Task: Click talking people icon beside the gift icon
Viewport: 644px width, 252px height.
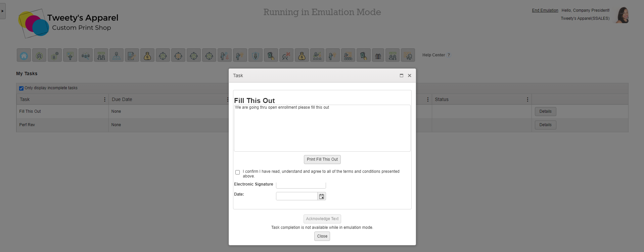Action: tap(393, 55)
